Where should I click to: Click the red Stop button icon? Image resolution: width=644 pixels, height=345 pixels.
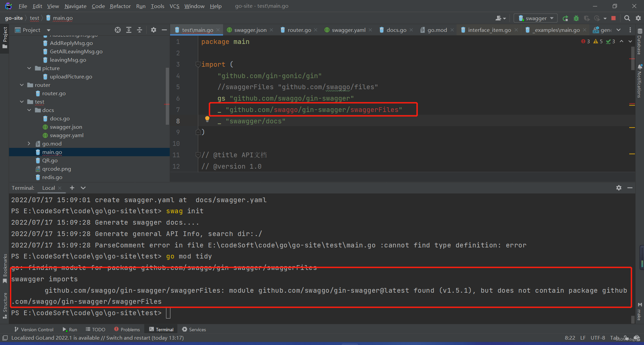[613, 18]
